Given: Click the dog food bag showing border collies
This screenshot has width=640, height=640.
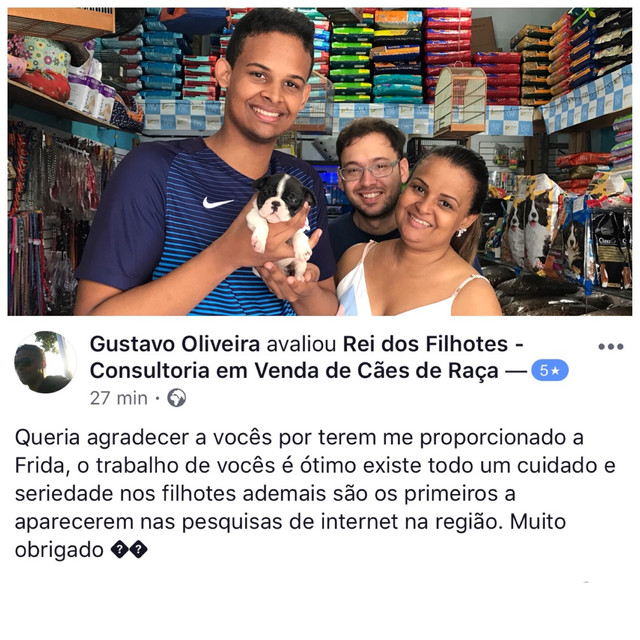Looking at the screenshot, I should (532, 220).
